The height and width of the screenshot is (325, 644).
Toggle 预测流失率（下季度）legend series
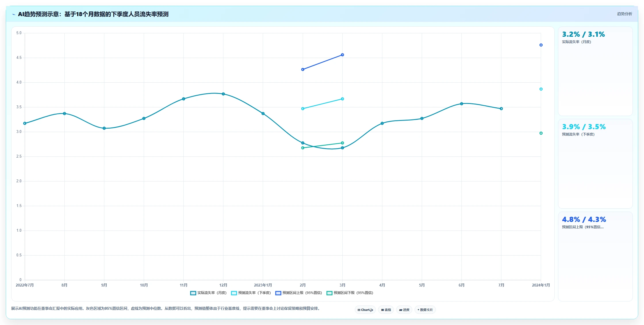click(251, 293)
